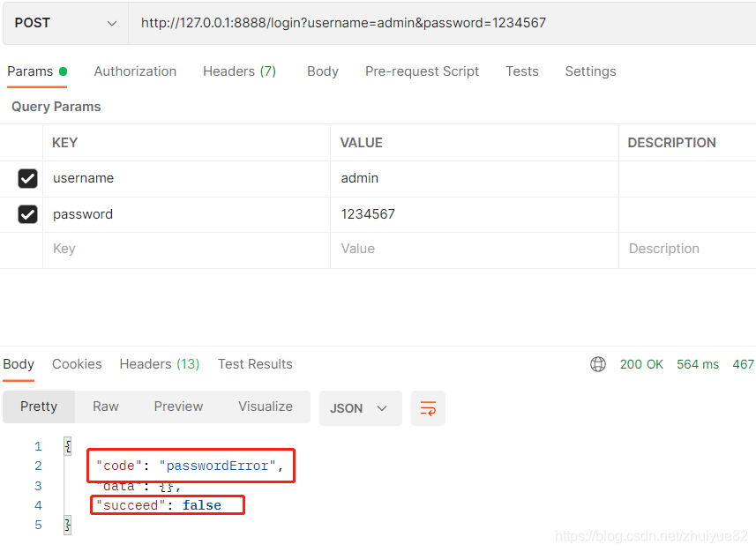Click the admin value cell
This screenshot has height=552, width=756.
(475, 178)
